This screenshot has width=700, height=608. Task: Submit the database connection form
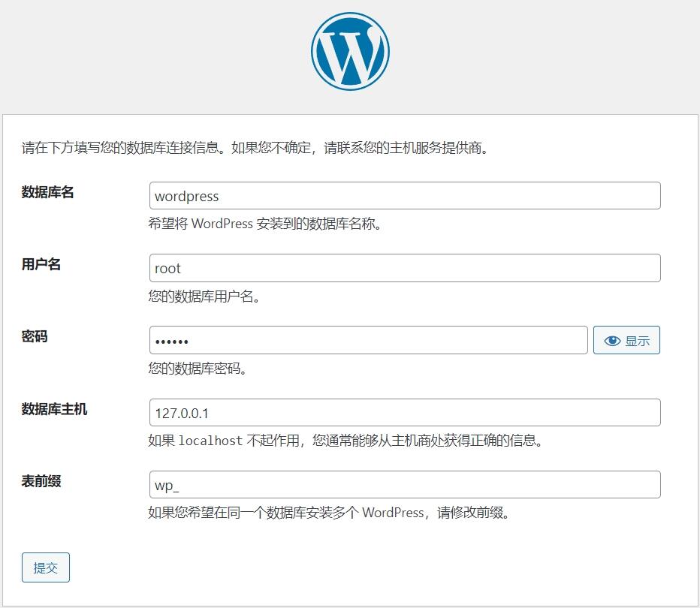coord(45,567)
